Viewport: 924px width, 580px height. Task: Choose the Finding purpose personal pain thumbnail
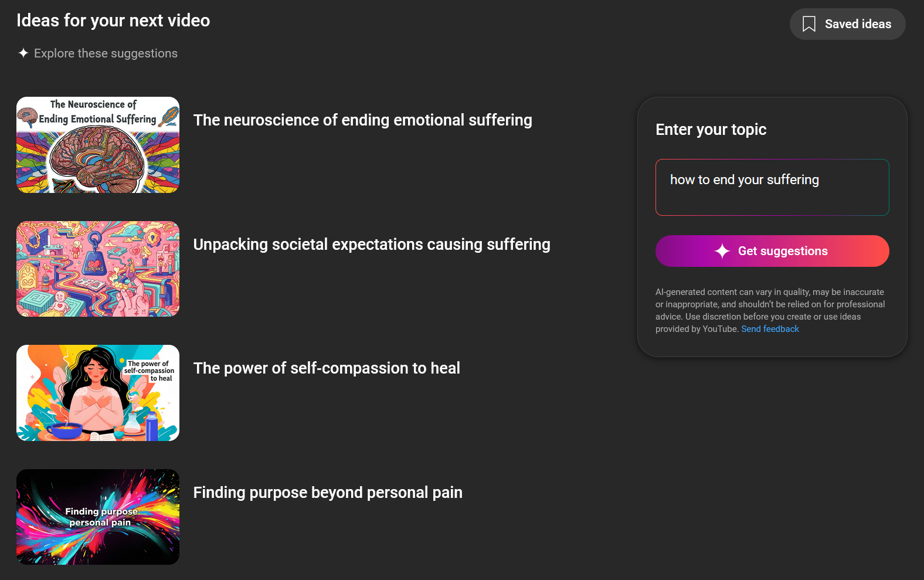98,517
